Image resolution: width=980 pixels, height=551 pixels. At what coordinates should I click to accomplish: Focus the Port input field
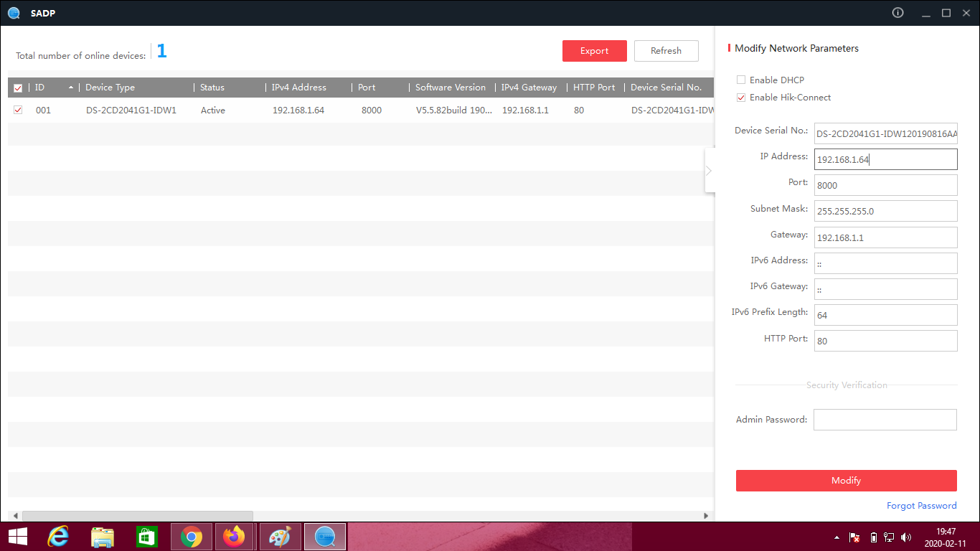[x=886, y=185]
